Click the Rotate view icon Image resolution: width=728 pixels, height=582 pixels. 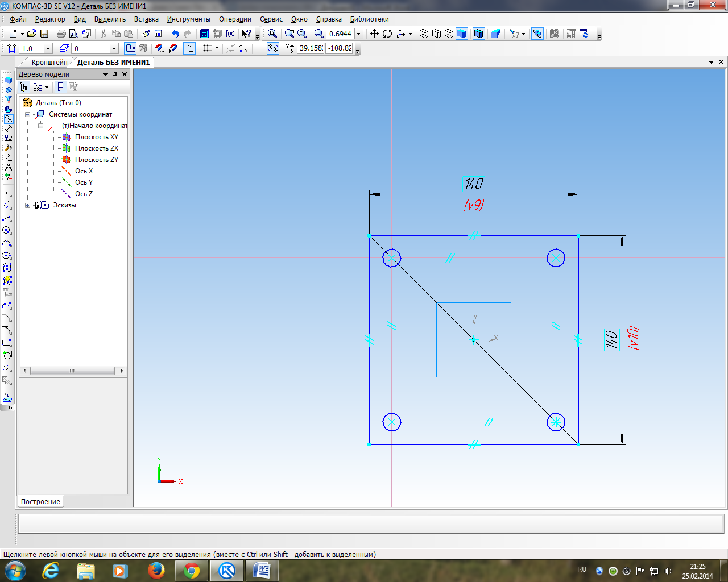point(387,34)
